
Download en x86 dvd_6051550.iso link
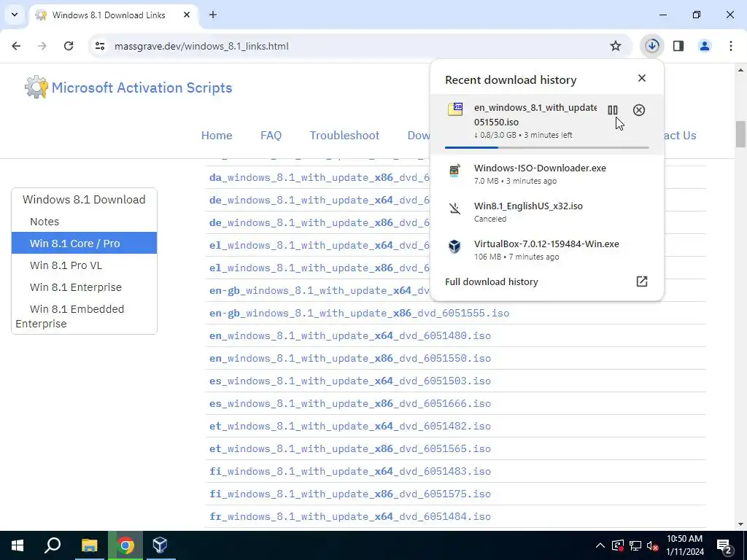tap(350, 358)
